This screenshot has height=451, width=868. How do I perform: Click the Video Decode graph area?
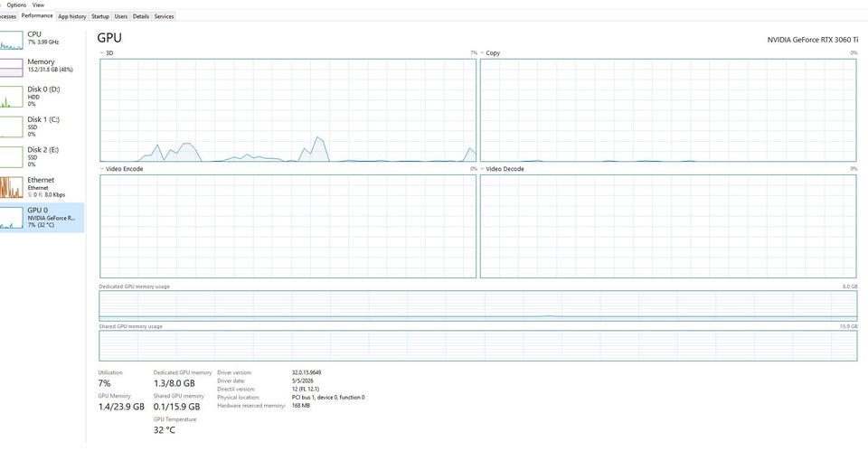[668, 226]
